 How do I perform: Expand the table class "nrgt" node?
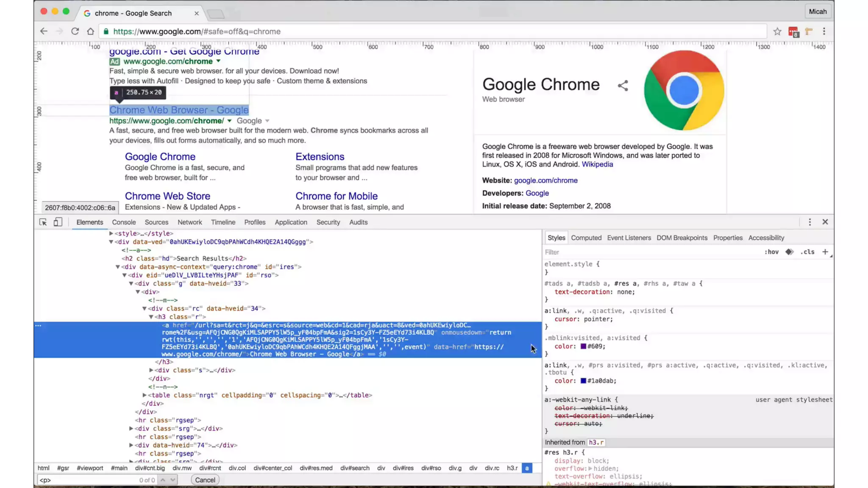[x=145, y=395]
